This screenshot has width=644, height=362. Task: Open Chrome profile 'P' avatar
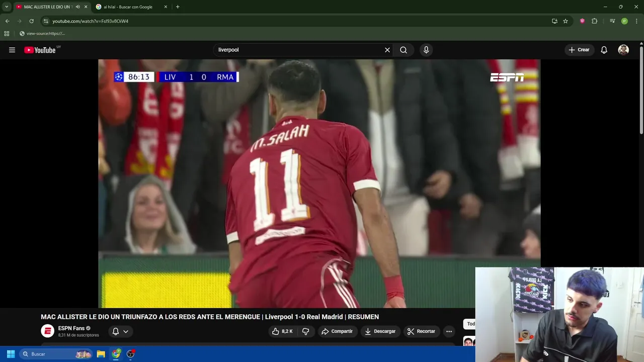[x=624, y=21]
